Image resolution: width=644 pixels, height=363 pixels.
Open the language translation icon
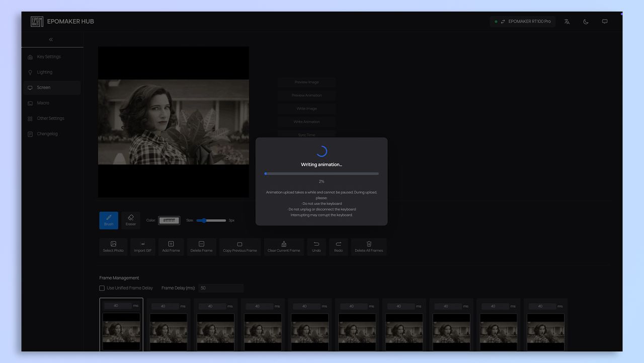pyautogui.click(x=567, y=22)
